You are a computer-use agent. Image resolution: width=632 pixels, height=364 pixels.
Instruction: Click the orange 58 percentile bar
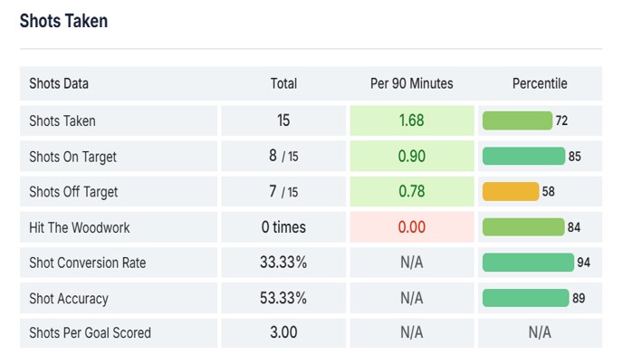(511, 192)
